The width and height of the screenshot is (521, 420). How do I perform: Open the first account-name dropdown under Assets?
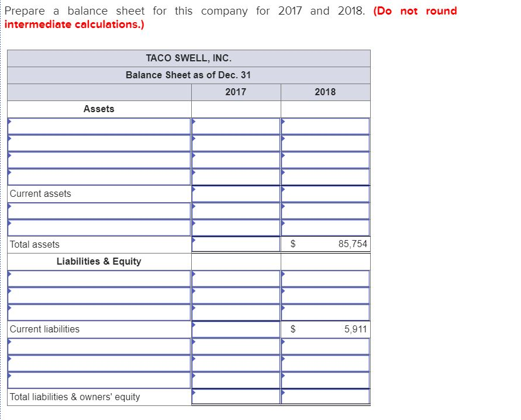tap(99, 126)
